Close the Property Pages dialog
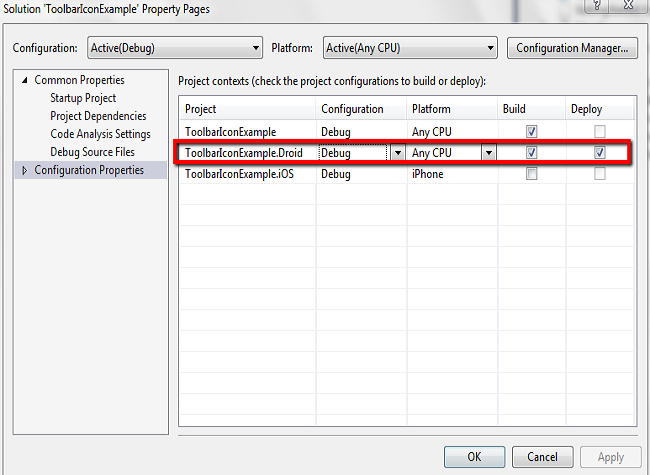This screenshot has height=475, width=650. (x=629, y=5)
